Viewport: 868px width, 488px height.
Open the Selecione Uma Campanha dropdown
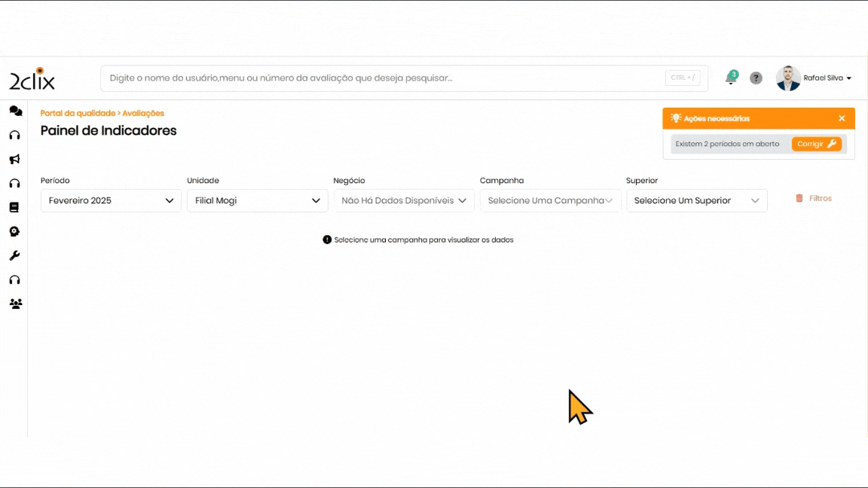(550, 201)
